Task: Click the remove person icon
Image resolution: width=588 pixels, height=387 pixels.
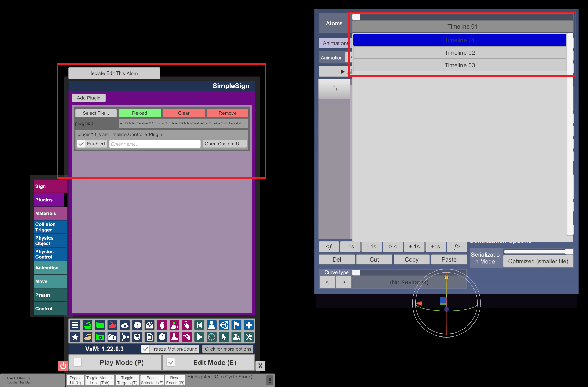Action: (174, 337)
